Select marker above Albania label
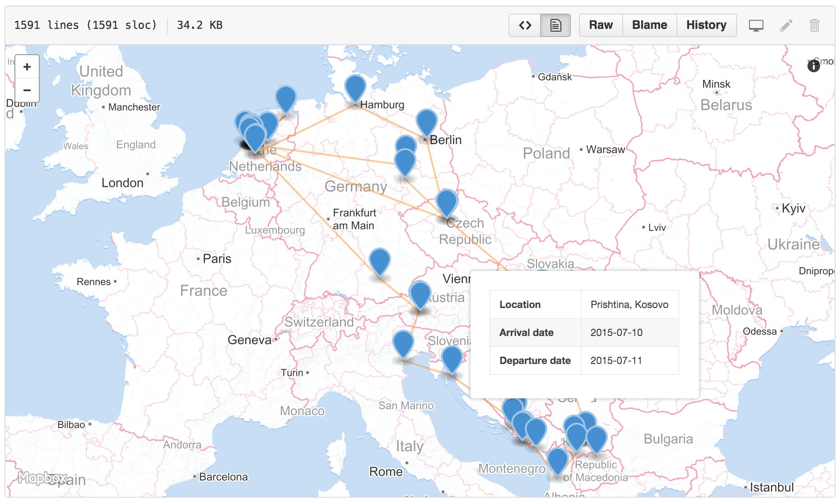The image size is (840, 504). pyautogui.click(x=557, y=461)
